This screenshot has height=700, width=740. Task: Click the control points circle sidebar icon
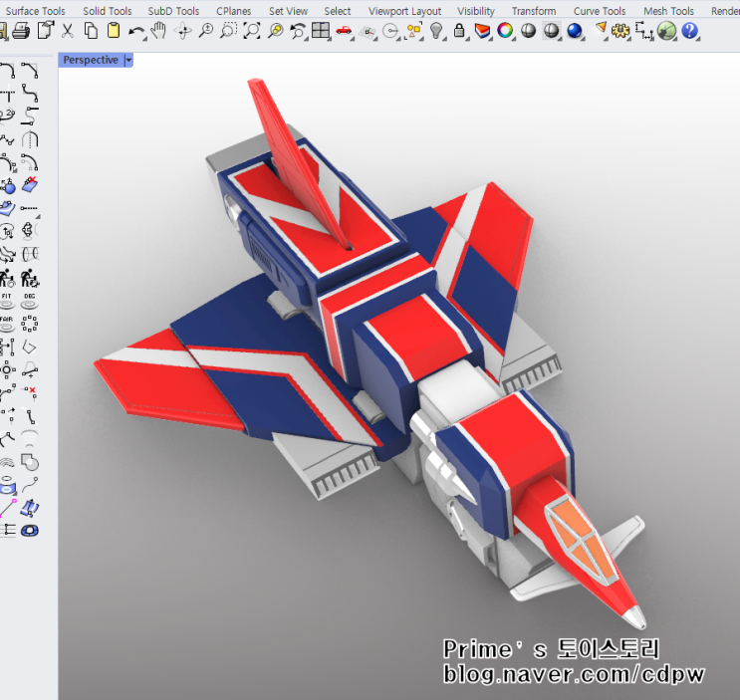pos(29,324)
